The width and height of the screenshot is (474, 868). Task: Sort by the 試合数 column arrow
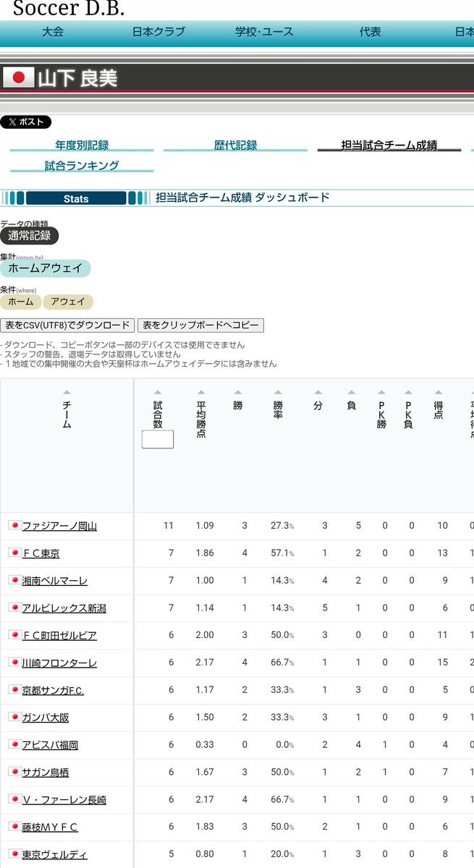[158, 393]
